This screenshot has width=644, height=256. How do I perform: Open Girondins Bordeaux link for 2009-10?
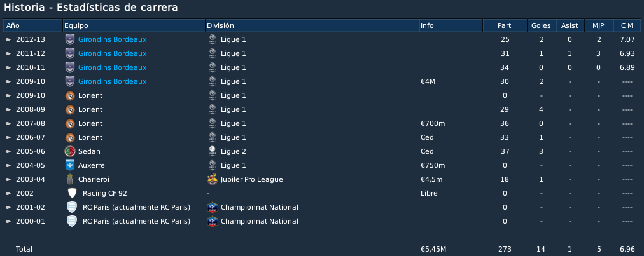pos(112,82)
